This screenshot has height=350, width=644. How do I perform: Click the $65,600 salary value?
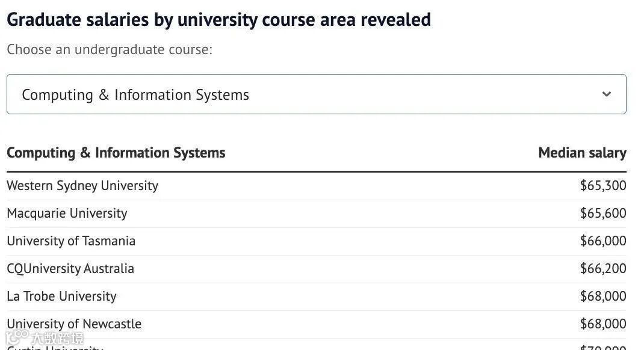603,213
